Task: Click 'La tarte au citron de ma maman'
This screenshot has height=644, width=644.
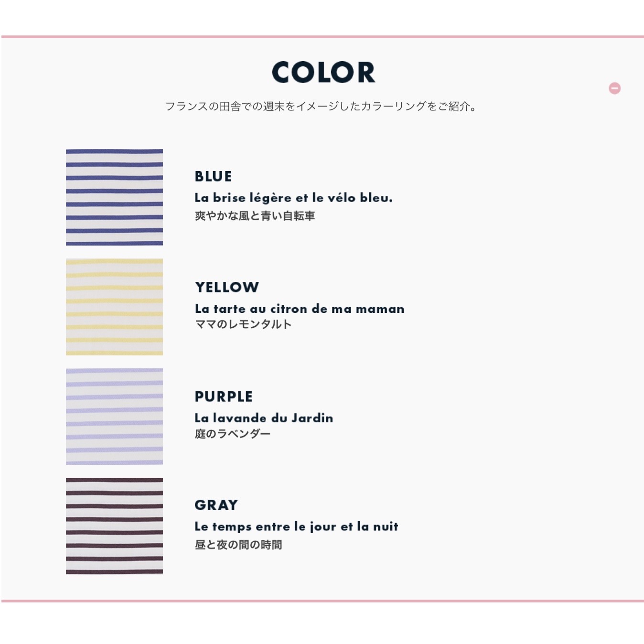Action: [x=300, y=309]
